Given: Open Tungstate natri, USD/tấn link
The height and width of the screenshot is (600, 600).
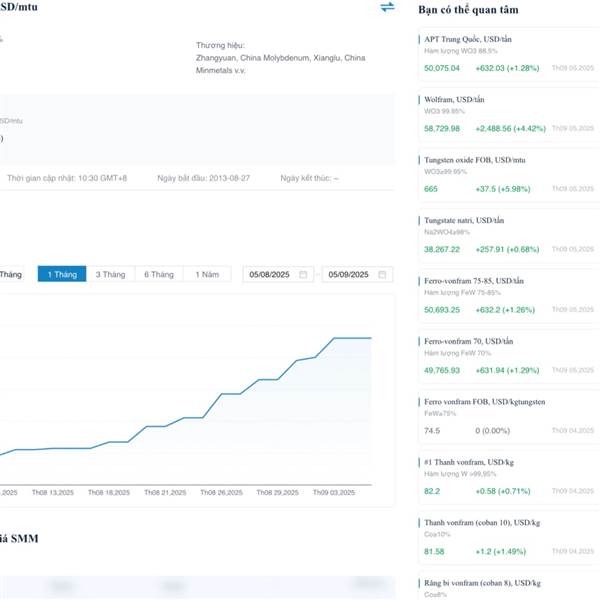Looking at the screenshot, I should click(x=464, y=220).
